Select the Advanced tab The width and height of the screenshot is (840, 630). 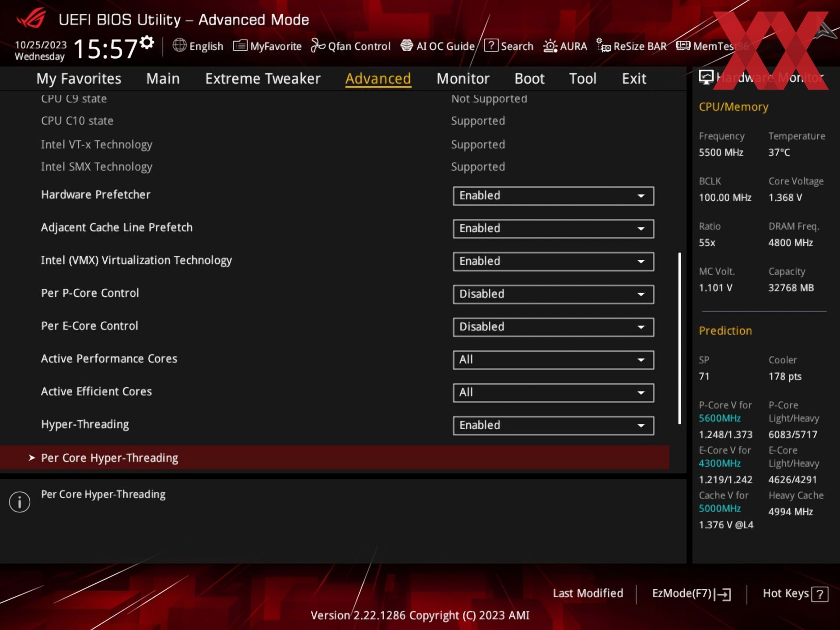tap(378, 78)
